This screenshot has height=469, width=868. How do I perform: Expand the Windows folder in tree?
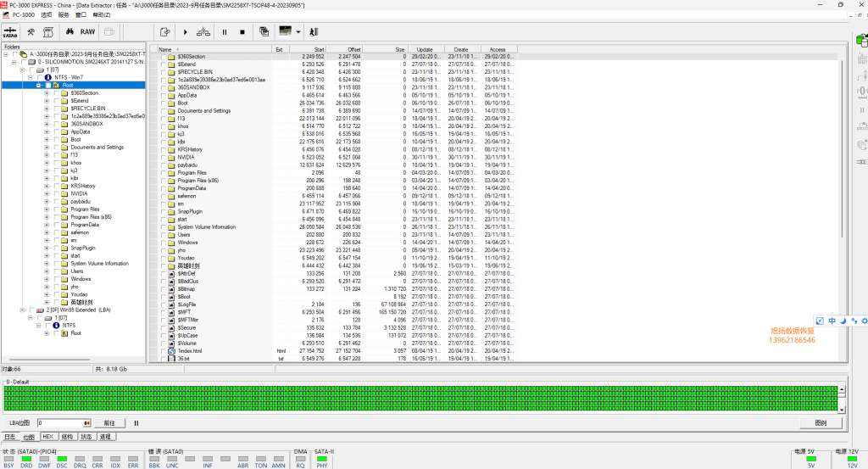[x=47, y=279]
